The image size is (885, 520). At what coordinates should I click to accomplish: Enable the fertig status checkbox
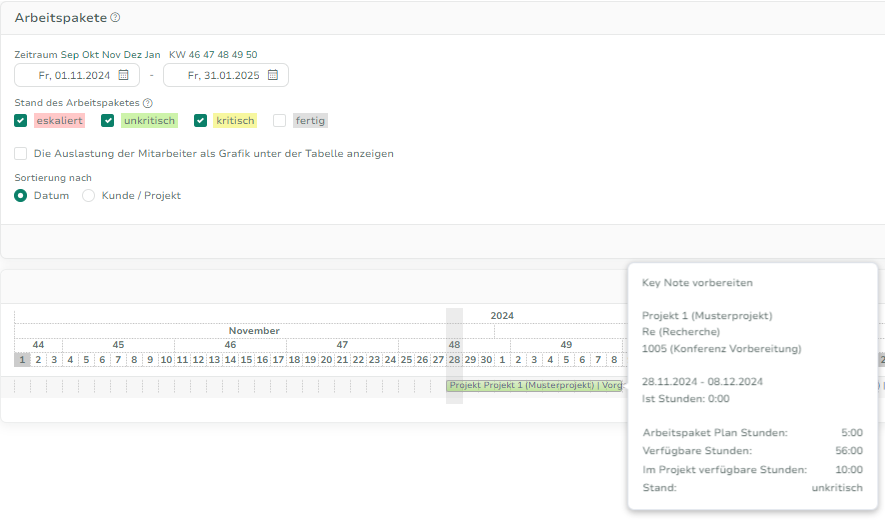click(280, 121)
